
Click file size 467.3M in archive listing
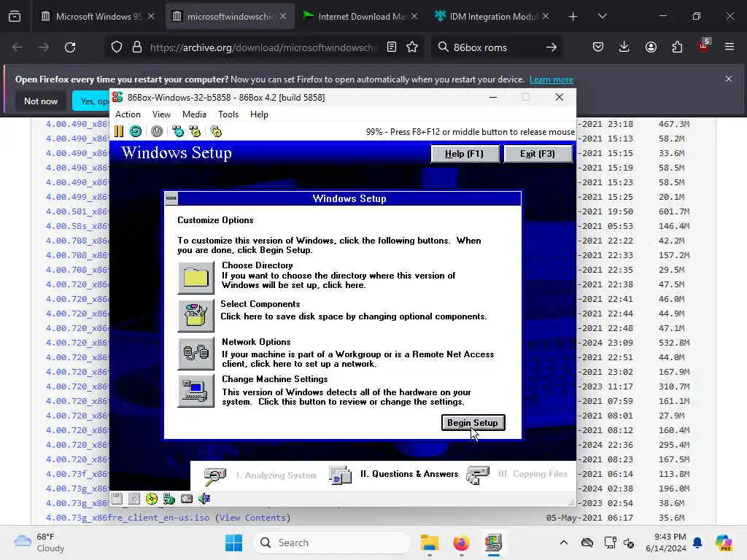673,124
